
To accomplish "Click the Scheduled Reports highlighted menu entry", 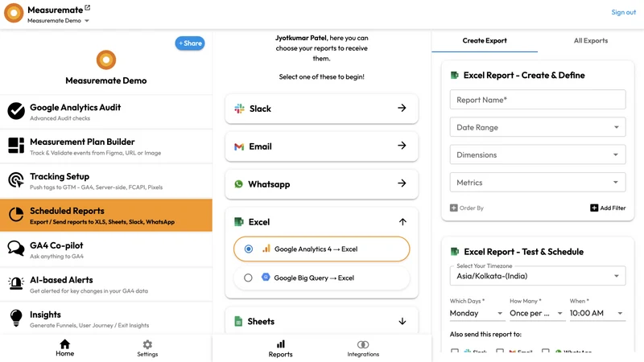I will coord(106,216).
